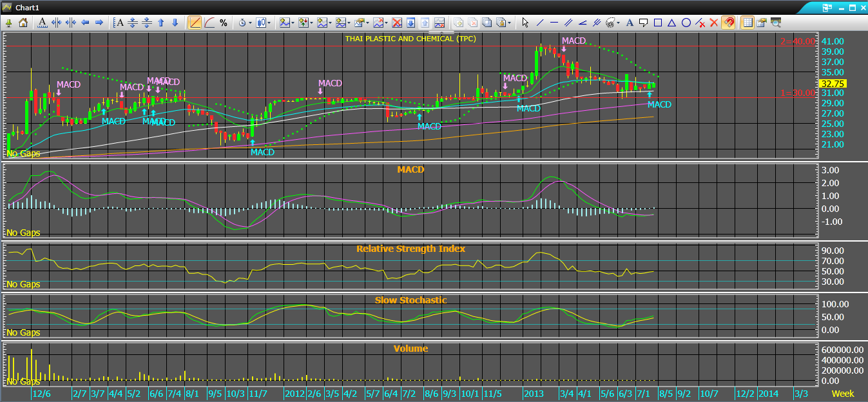Open the candlestick chart type dropdown
The height and width of the screenshot is (402, 868).
pyautogui.click(x=269, y=23)
